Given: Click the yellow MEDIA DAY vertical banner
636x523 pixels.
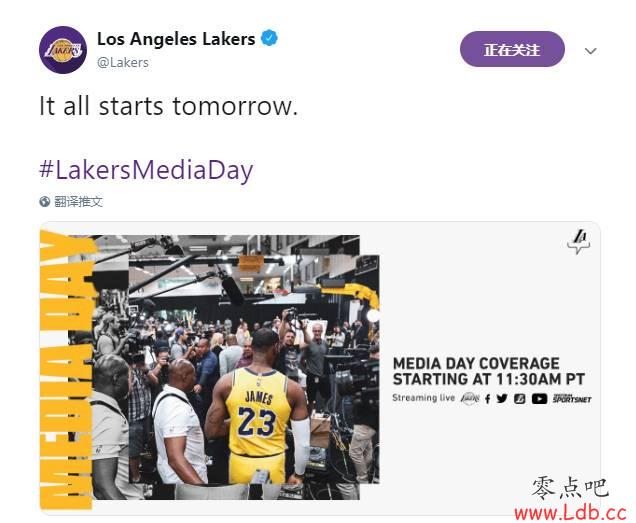Looking at the screenshot, I should coord(62,370).
